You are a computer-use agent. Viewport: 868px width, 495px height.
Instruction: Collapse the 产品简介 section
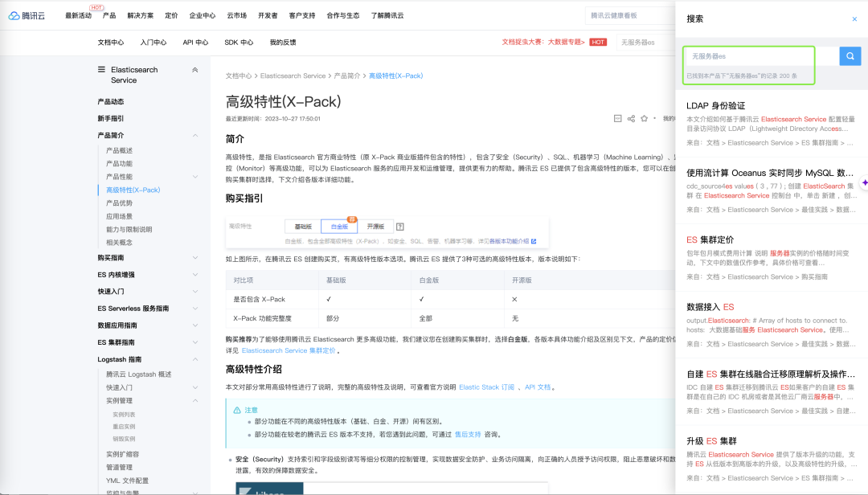tap(195, 136)
